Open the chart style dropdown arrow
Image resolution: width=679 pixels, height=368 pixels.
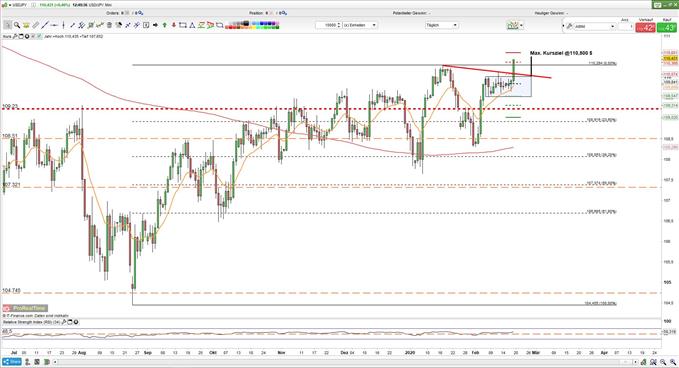tap(521, 26)
